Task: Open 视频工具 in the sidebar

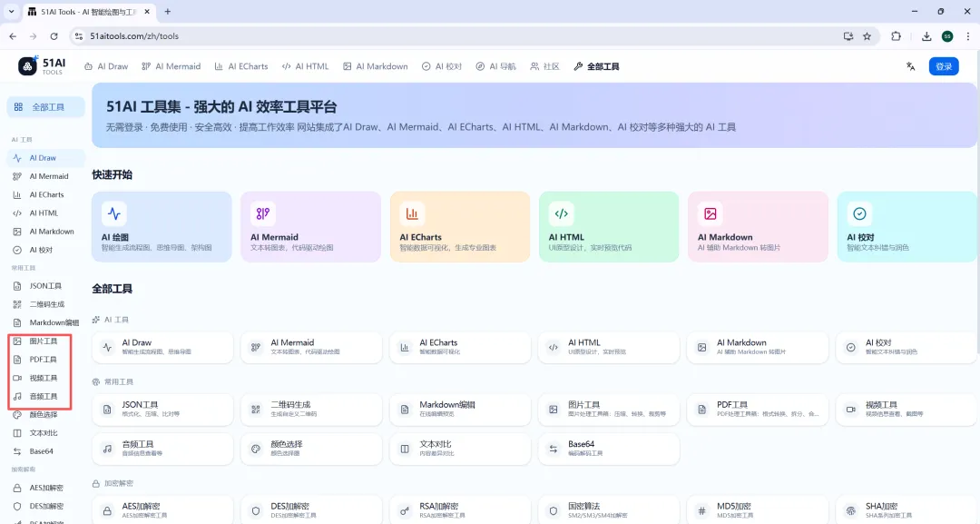Action: pos(45,379)
